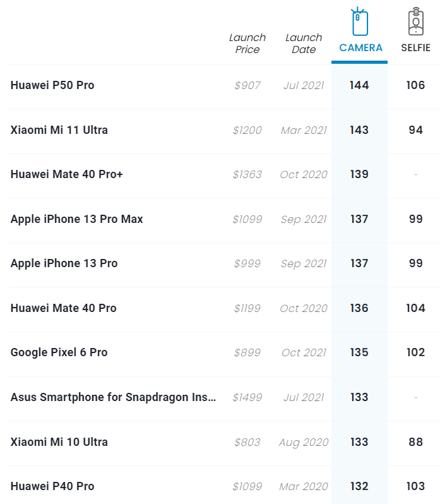Image resolution: width=440 pixels, height=504 pixels.
Task: Open the Huawei P40 Pro entry
Action: click(52, 486)
